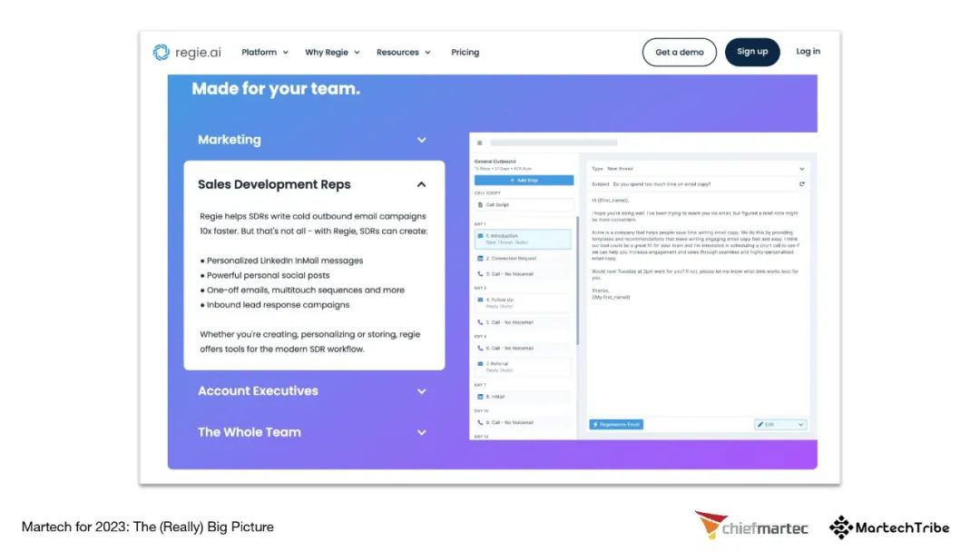980x552 pixels.
Task: Click the step list scrollbar
Action: click(x=577, y=281)
